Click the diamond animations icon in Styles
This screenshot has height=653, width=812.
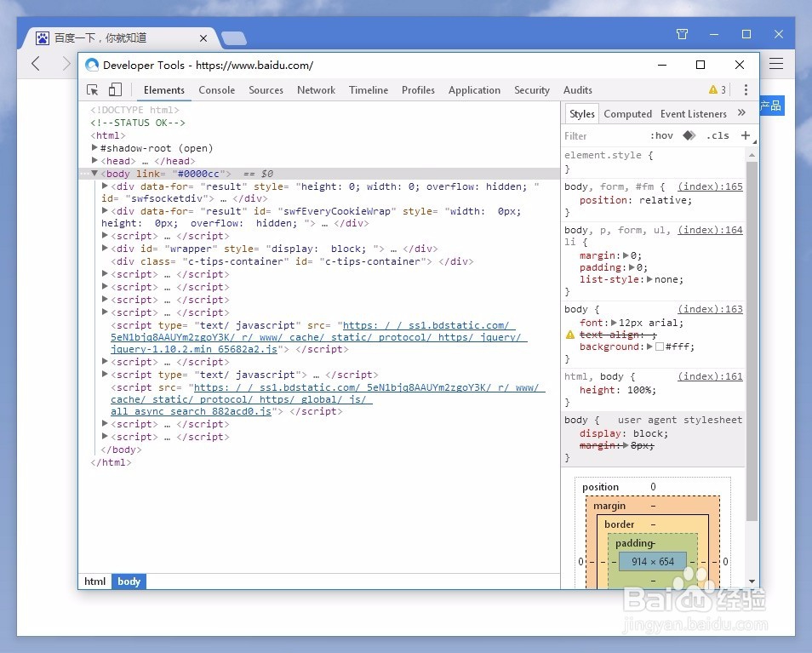689,135
